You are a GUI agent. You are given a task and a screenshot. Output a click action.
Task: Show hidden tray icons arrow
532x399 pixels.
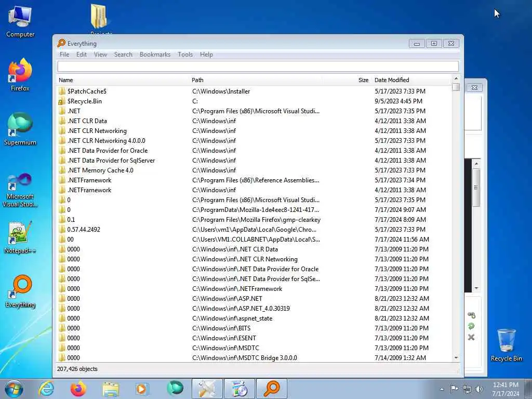coord(442,389)
